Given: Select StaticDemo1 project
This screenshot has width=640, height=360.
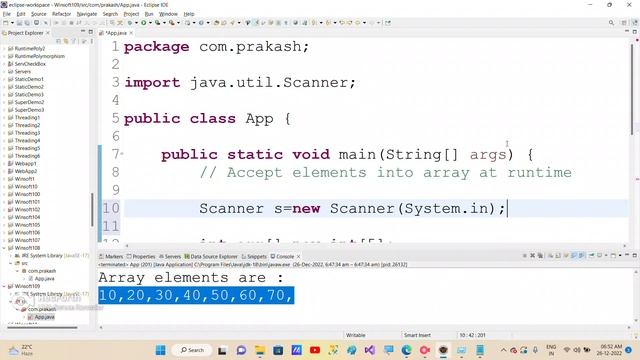Looking at the screenshot, I should [x=29, y=79].
